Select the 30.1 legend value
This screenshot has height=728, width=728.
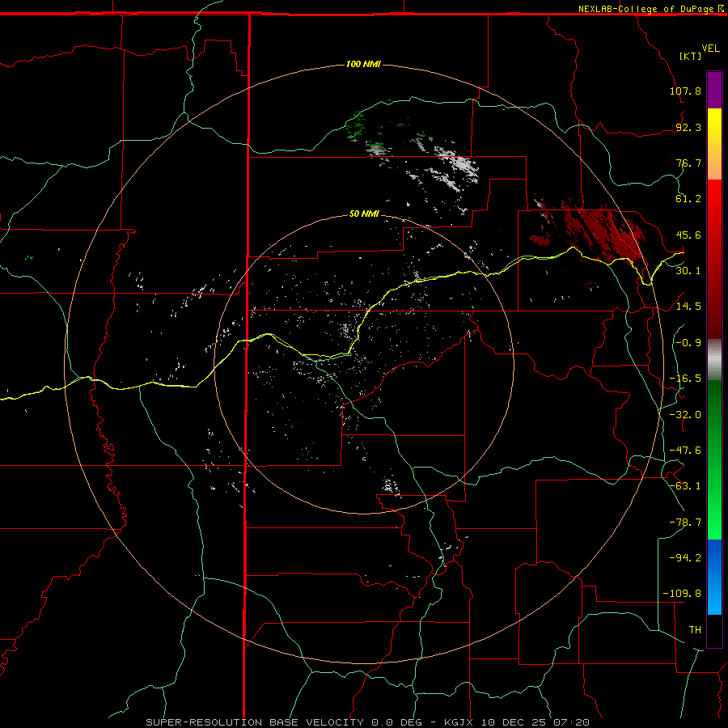pos(688,271)
